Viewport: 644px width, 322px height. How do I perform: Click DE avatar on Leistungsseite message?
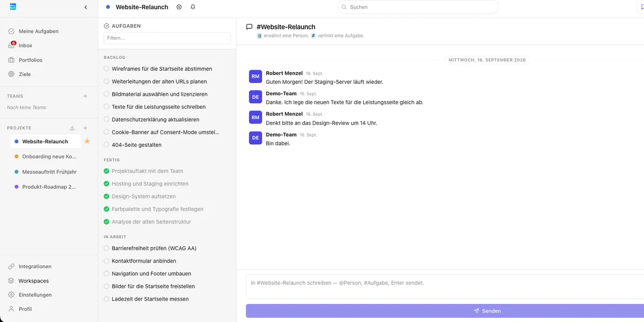tap(256, 97)
